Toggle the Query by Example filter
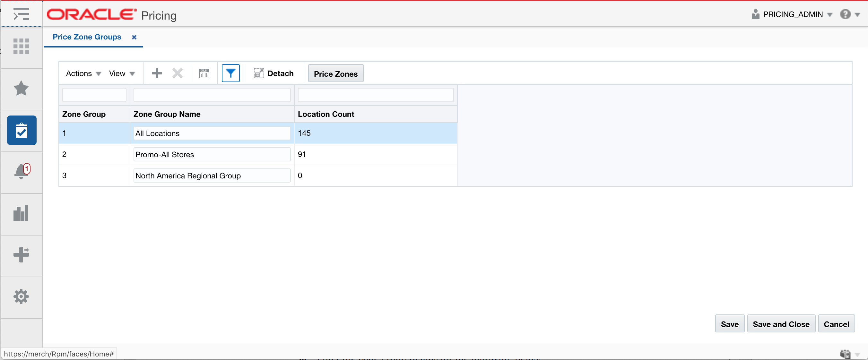This screenshot has width=868, height=360. 230,73
